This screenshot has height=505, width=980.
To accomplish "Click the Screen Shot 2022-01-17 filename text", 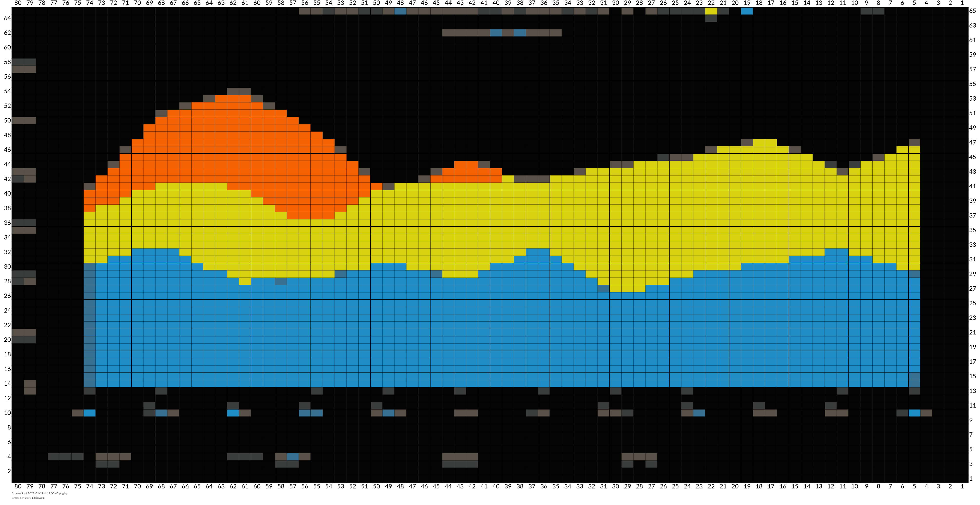I will point(37,493).
